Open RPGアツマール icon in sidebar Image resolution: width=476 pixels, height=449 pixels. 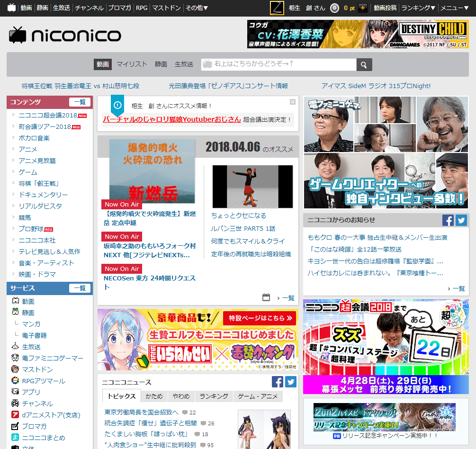15,380
